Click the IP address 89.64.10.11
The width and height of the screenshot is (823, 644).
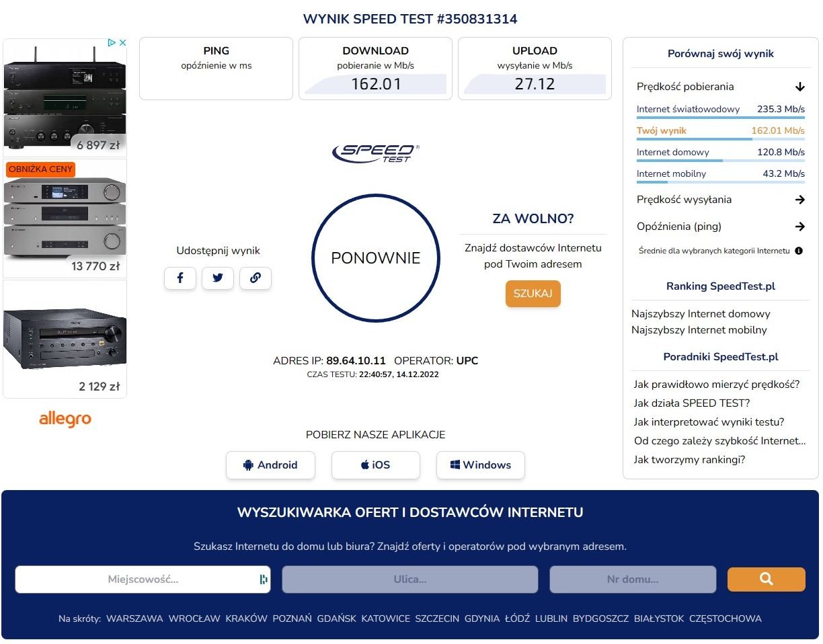point(356,361)
